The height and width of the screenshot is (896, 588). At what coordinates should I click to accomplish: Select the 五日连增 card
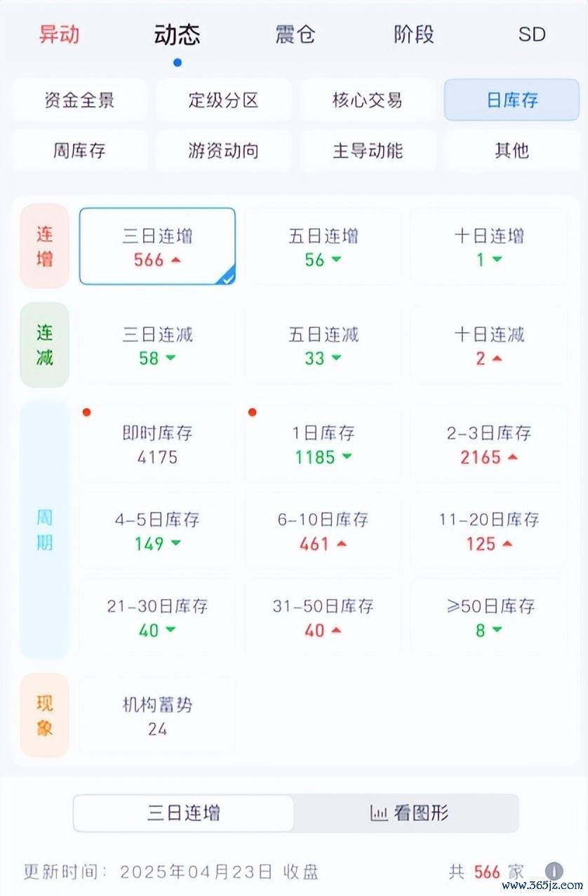point(323,246)
